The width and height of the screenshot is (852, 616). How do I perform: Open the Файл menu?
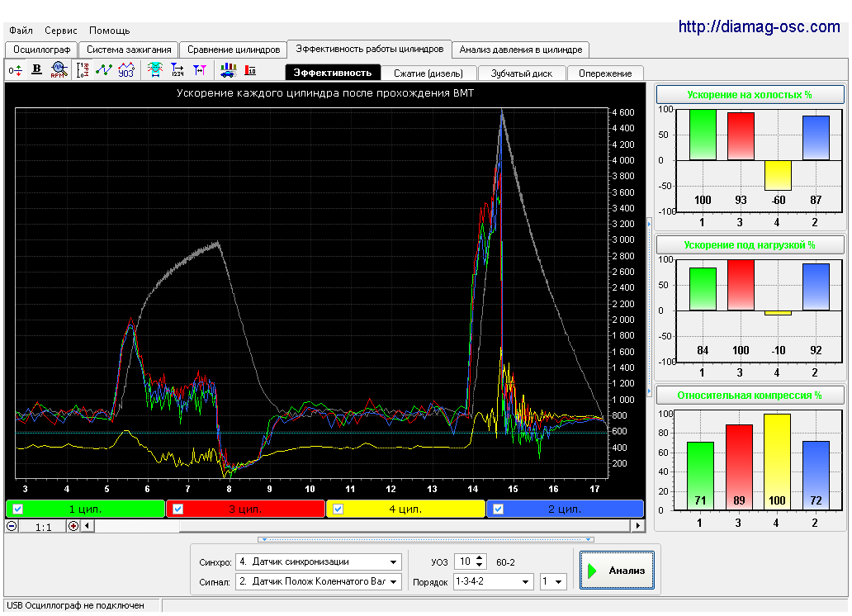(x=21, y=31)
